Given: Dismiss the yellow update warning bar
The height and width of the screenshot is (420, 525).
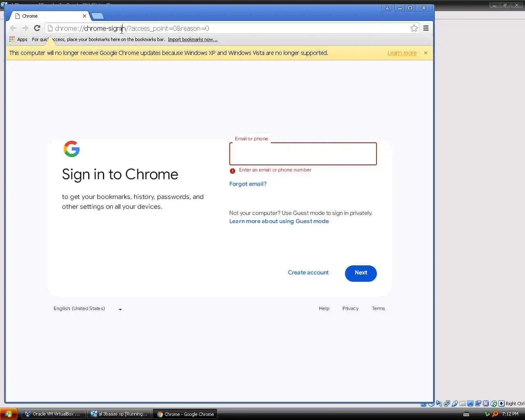Looking at the screenshot, I should [426, 53].
